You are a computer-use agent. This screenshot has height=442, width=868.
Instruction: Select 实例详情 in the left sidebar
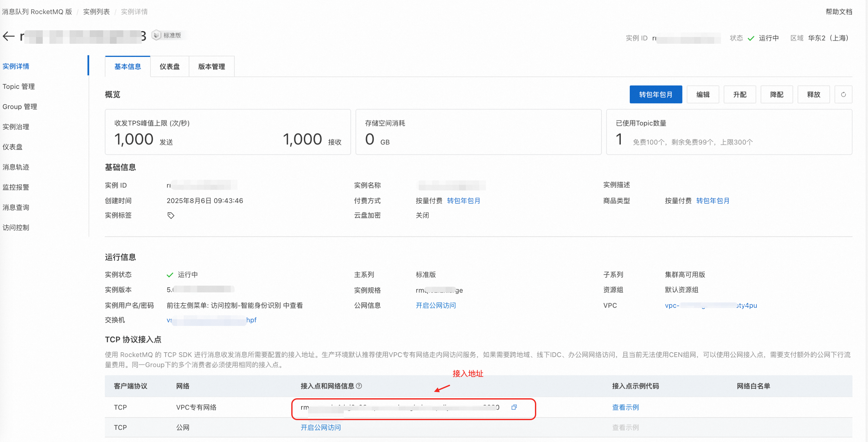(16, 66)
